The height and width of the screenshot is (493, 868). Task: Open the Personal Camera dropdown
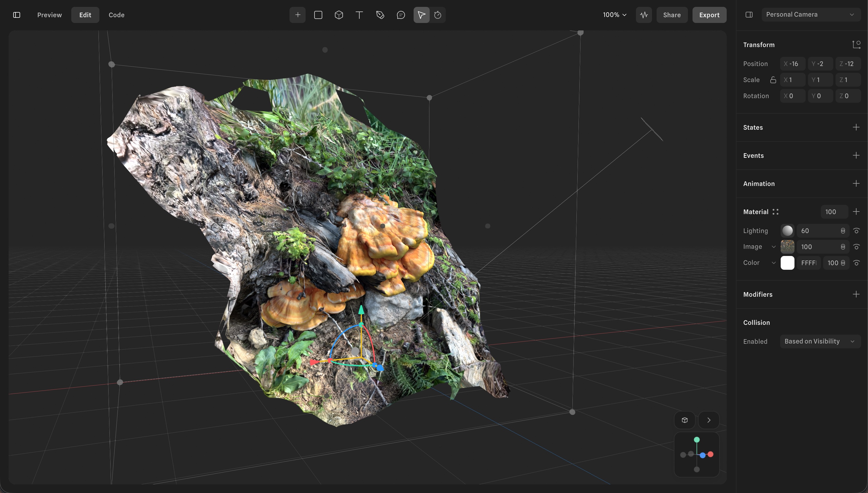(811, 15)
